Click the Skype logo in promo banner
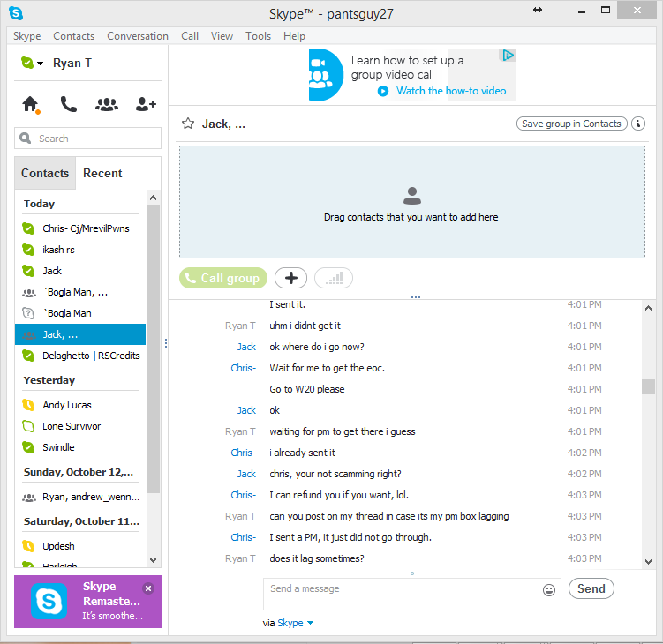 pyautogui.click(x=49, y=601)
